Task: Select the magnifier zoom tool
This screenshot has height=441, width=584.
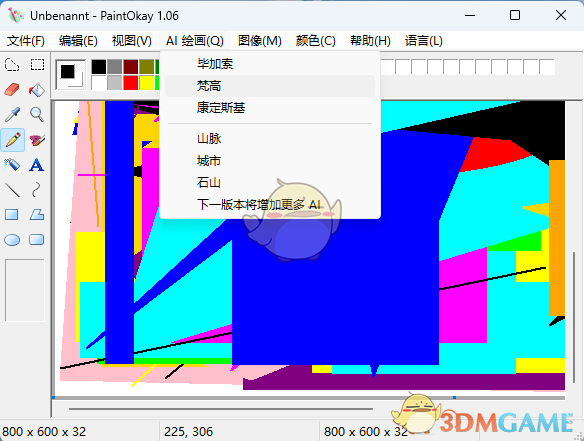Action: tap(37, 115)
